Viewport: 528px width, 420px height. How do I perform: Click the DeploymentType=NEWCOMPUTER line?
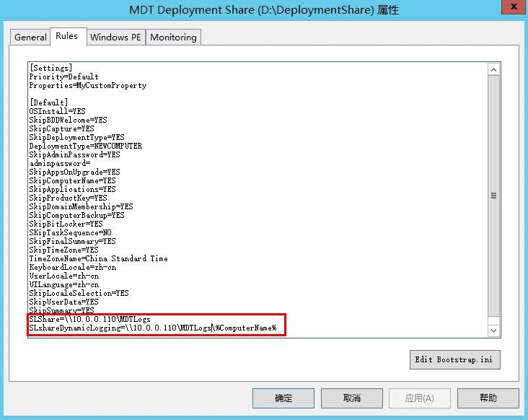click(86, 146)
